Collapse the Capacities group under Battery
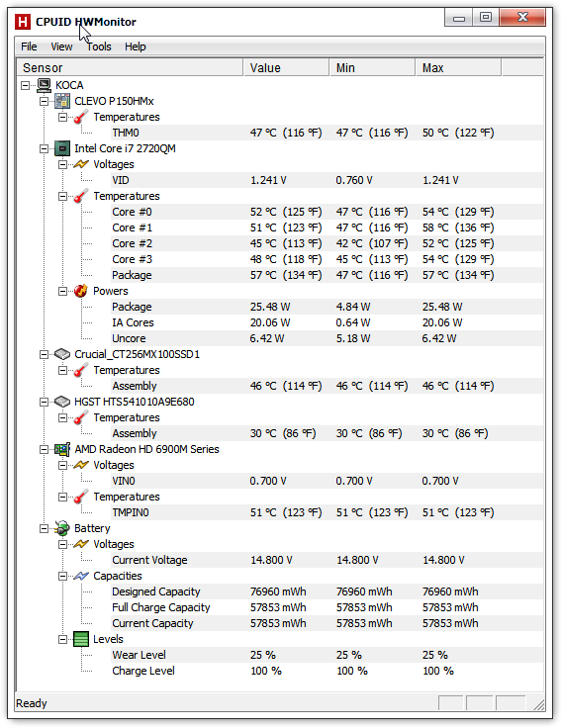563x728 pixels. coord(62,576)
